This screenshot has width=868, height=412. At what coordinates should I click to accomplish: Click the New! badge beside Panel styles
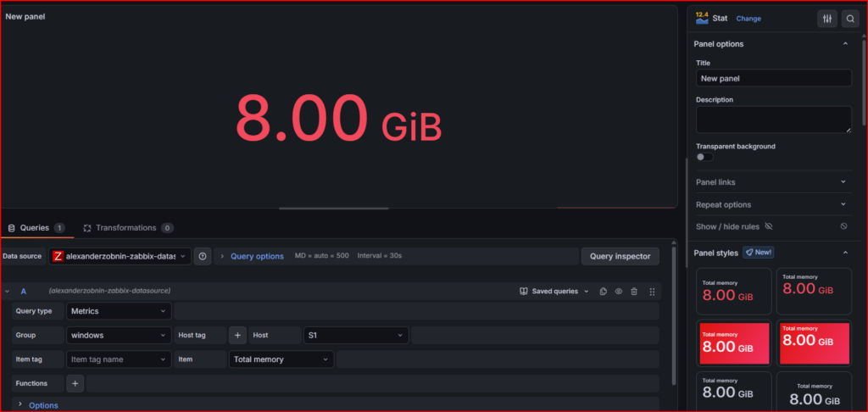(758, 253)
